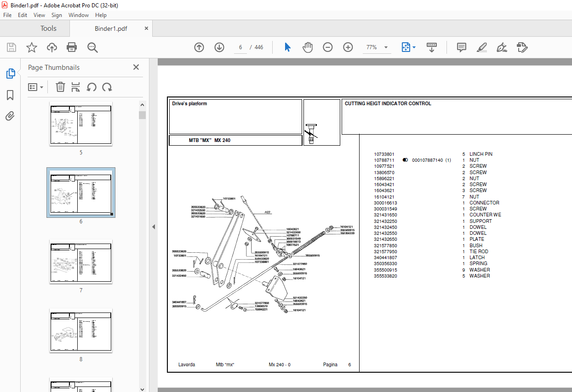Click the Drive's platform title text

point(189,103)
